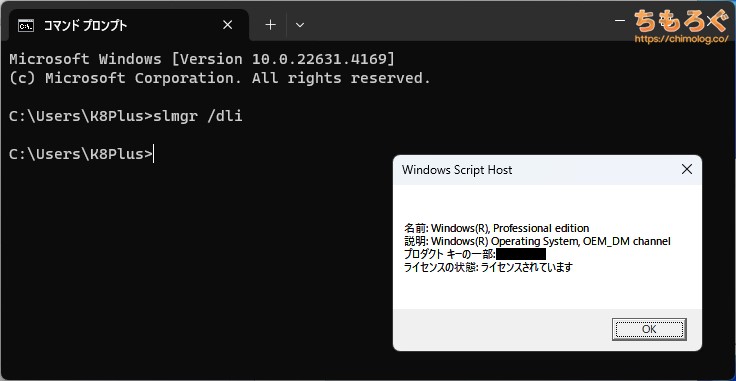The image size is (736, 381).
Task: Open a new terminal tab with plus
Action: (x=270, y=25)
